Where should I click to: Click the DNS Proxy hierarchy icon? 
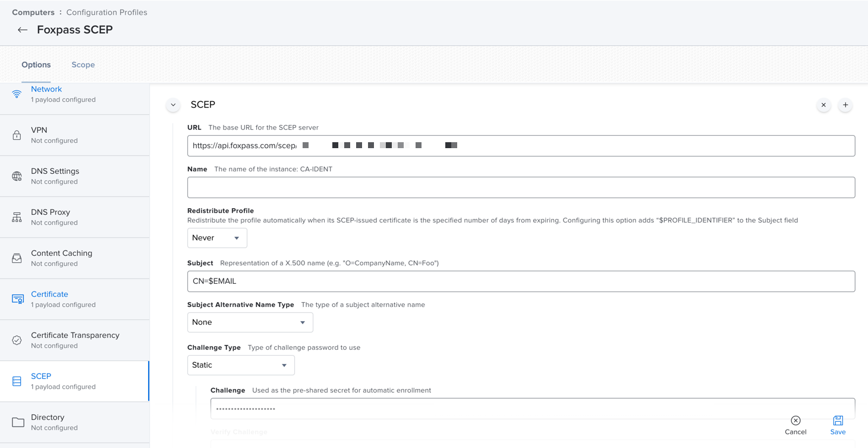[17, 217]
